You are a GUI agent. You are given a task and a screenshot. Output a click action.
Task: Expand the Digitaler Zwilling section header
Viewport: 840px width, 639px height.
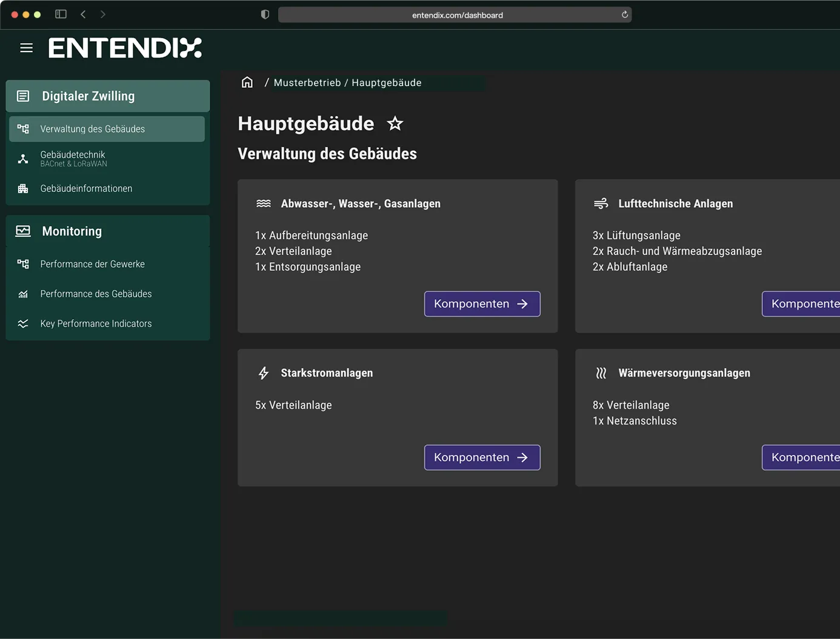tap(108, 96)
